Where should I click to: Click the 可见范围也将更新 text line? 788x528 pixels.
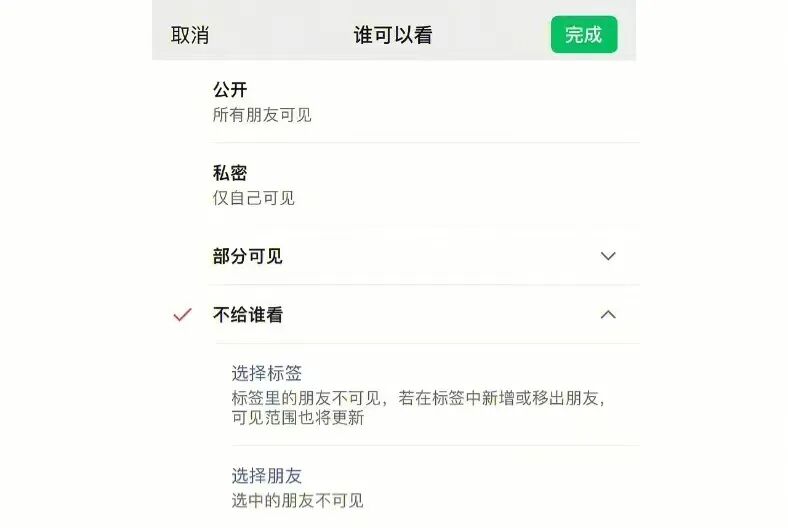pyautogui.click(x=298, y=417)
